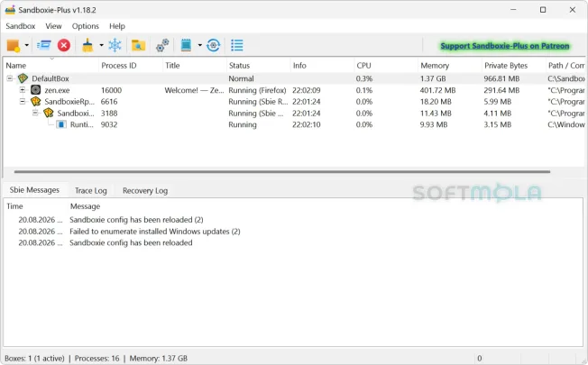Click the cleanup broom icon

tap(87, 45)
